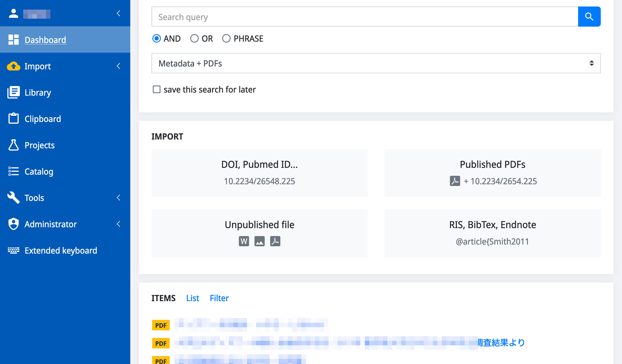The width and height of the screenshot is (622, 364).
Task: Click the Library books icon
Action: [x=13, y=93]
